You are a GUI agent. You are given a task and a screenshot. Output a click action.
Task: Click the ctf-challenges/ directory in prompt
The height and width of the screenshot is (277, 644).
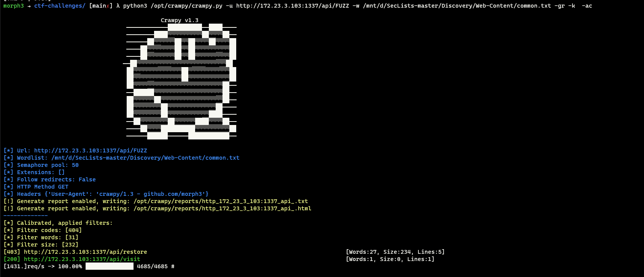coord(60,6)
